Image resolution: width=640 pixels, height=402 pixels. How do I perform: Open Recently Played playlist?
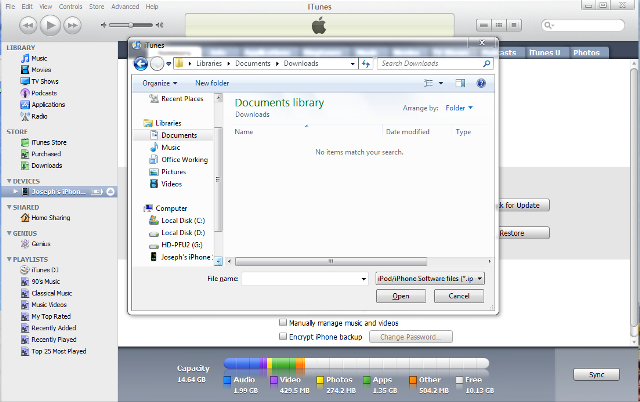(x=53, y=340)
